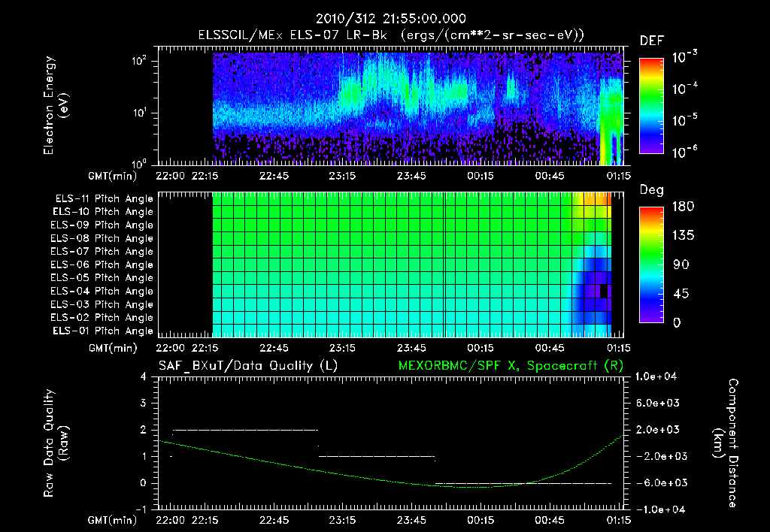The width and height of the screenshot is (770, 532).
Task: Click the 2.0e+03 tick on distance axis
Action: tap(657, 429)
